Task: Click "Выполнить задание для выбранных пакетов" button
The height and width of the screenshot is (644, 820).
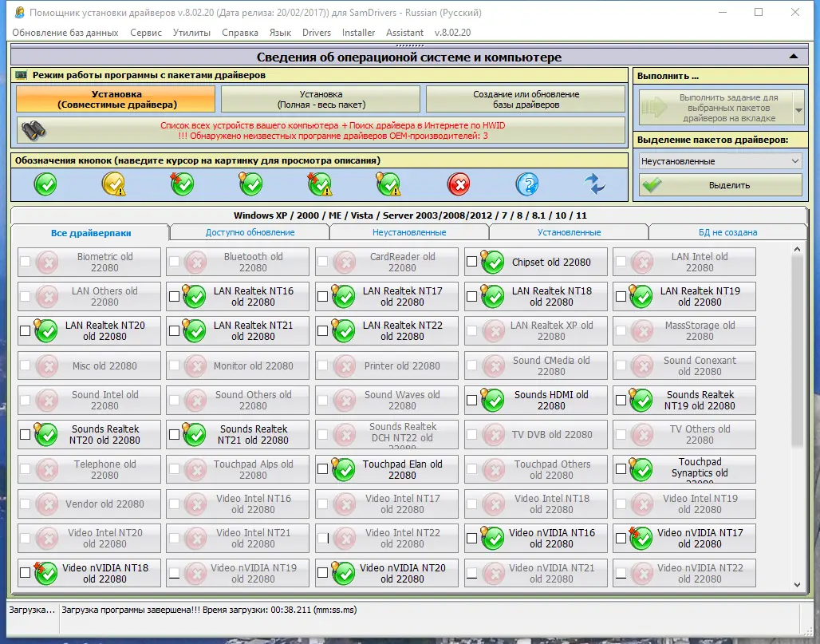Action: (x=716, y=108)
